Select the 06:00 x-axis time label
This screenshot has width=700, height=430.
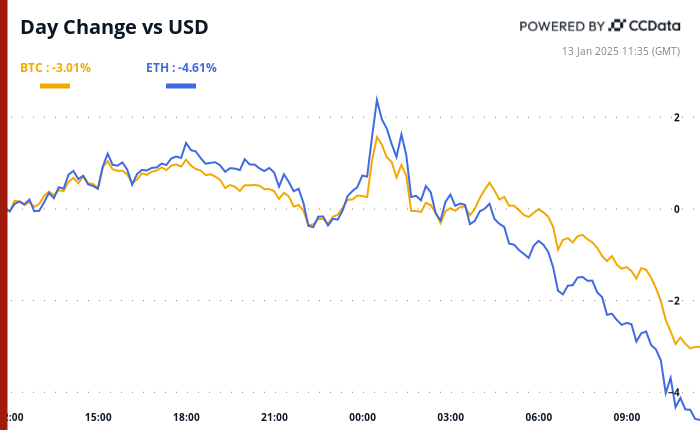538,417
